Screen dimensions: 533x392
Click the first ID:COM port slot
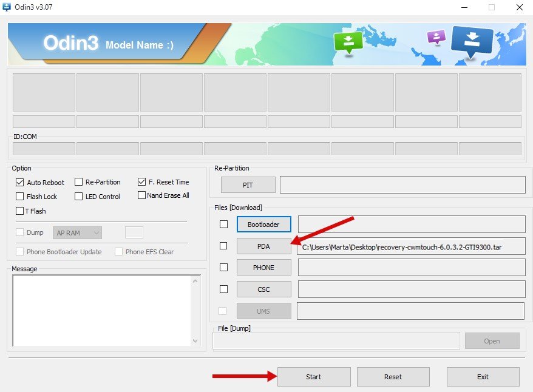44,149
